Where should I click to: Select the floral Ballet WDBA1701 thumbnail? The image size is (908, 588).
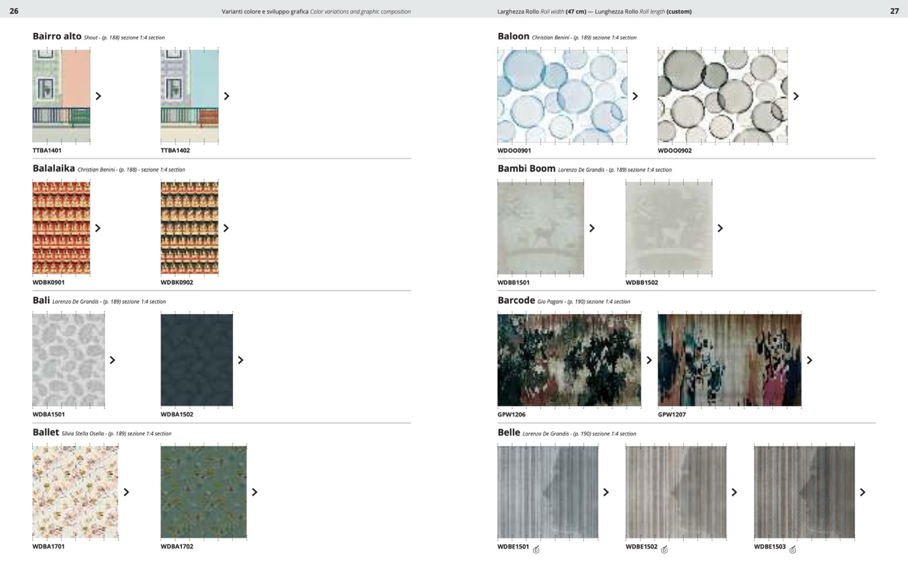point(75,492)
